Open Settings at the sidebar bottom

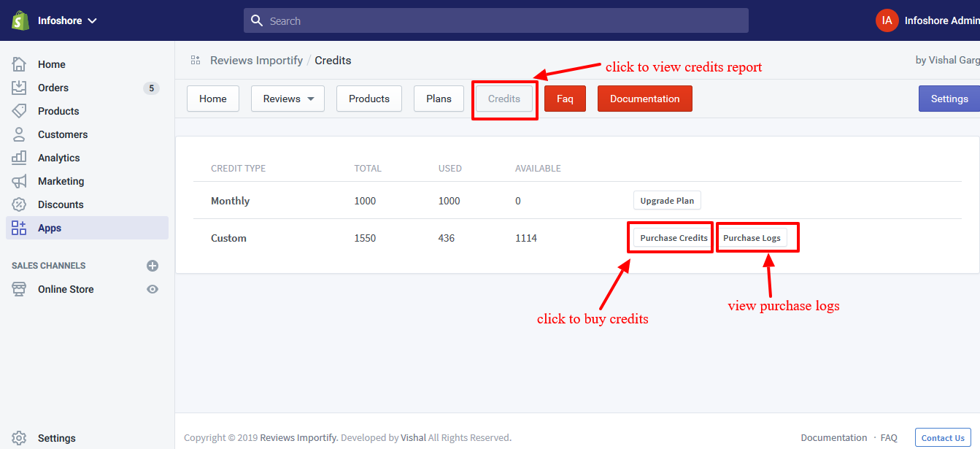click(x=57, y=438)
